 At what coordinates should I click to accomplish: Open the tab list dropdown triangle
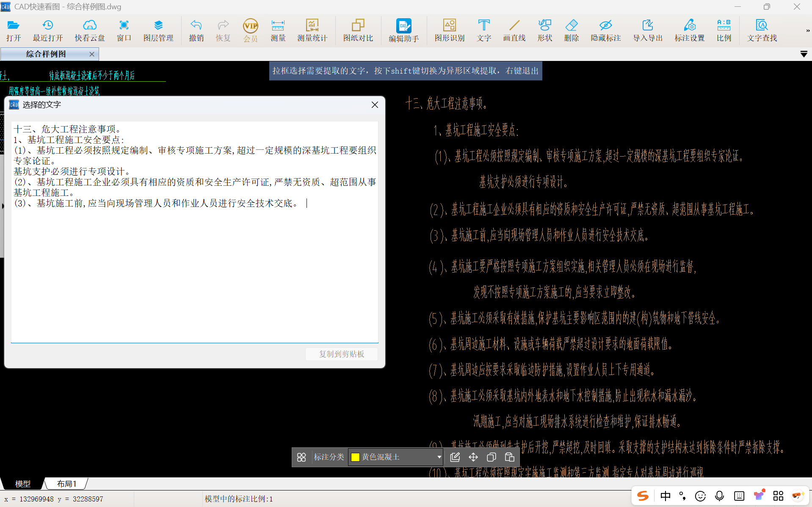804,54
